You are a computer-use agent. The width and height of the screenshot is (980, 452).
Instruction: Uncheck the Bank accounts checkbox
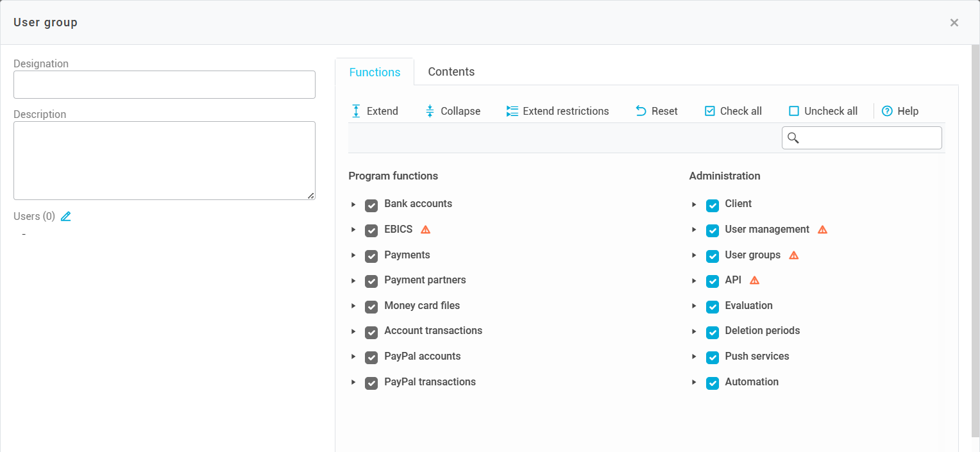[371, 205]
